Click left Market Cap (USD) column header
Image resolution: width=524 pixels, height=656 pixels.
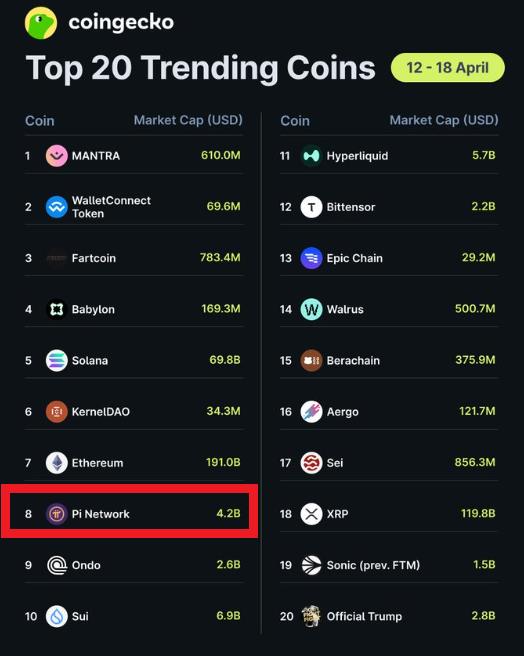tap(188, 120)
